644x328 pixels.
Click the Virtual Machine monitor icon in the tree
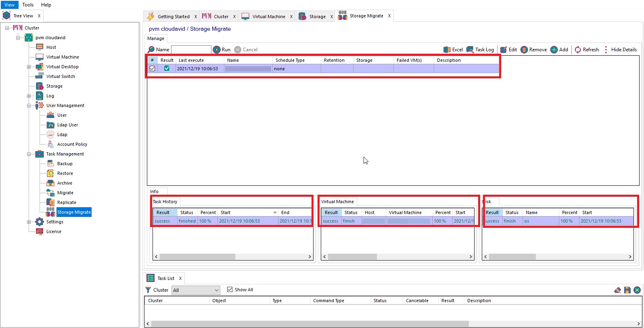click(x=40, y=57)
